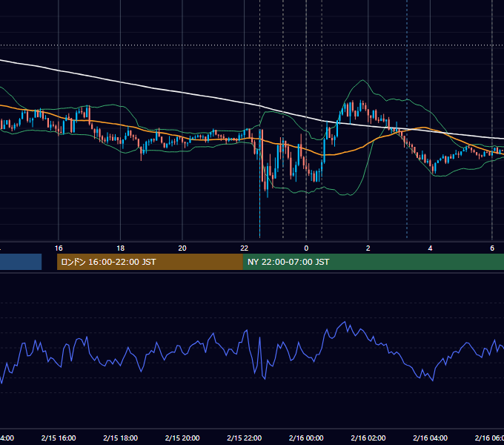Viewport: 504px width, 445px height.
Task: Click the 4 hour axis label
Action: point(430,248)
